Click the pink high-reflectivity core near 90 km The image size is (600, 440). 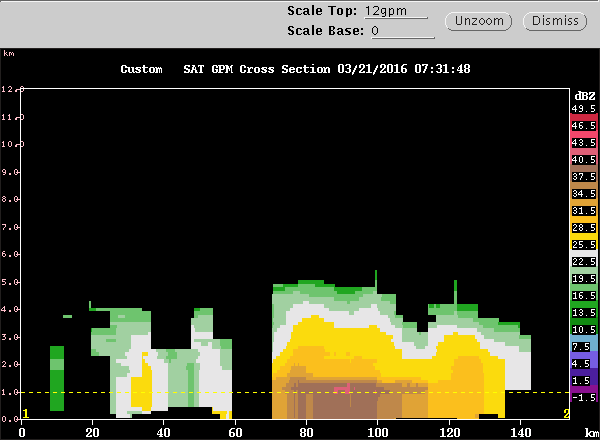pyautogui.click(x=343, y=389)
